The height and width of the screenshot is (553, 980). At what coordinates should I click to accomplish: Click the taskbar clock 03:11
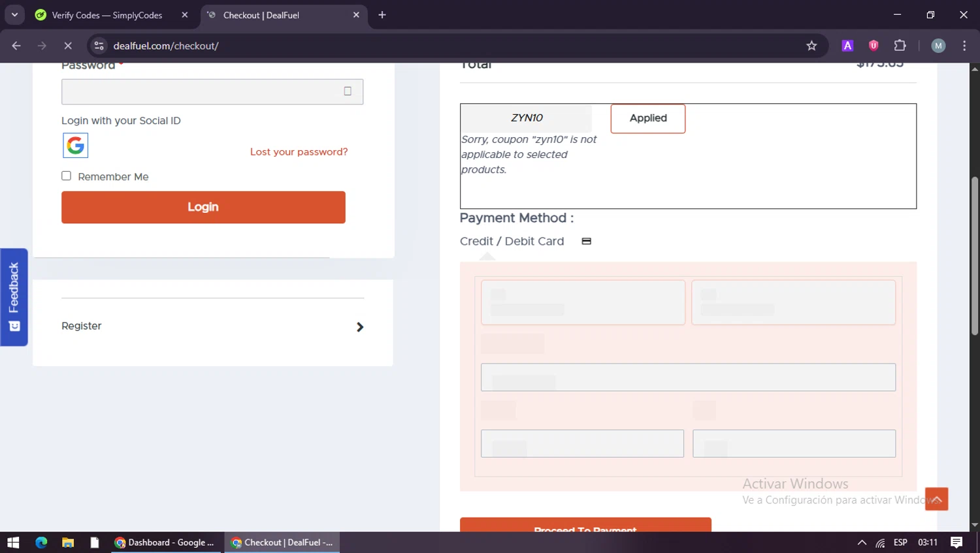click(x=928, y=543)
